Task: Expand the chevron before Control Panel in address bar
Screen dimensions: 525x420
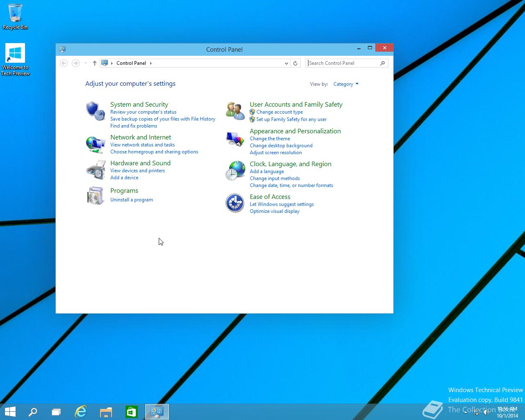Action: click(x=112, y=63)
